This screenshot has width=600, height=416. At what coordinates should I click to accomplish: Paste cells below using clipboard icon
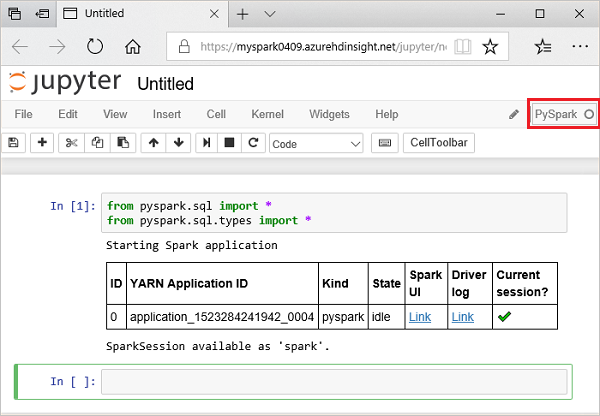[x=122, y=143]
